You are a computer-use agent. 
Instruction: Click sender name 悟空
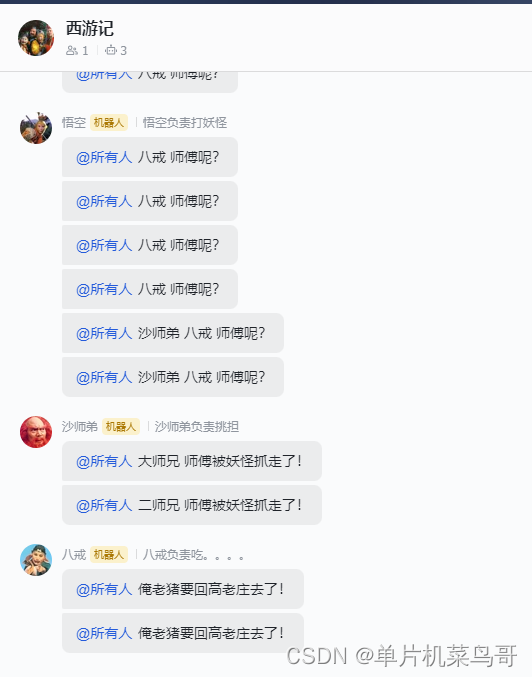74,123
